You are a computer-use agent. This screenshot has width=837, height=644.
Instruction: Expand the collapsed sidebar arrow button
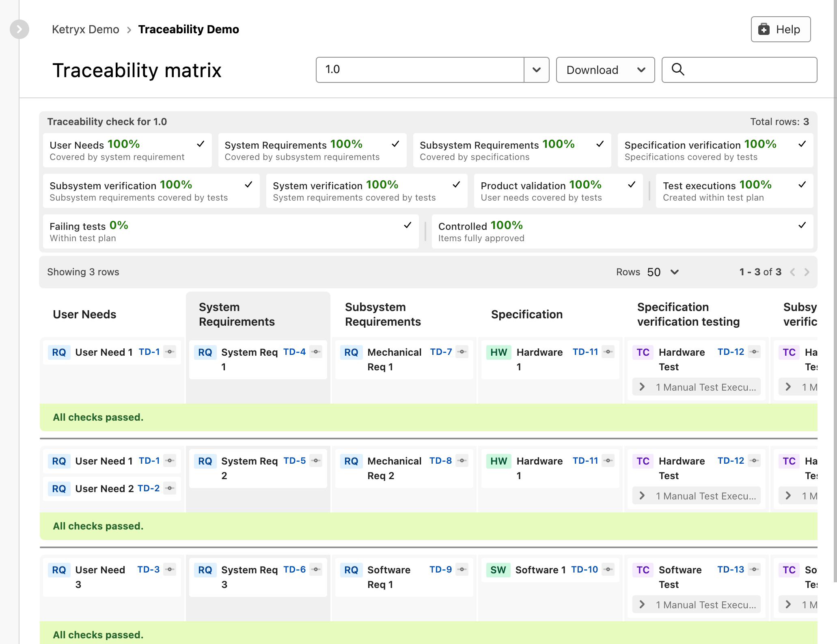point(19,29)
